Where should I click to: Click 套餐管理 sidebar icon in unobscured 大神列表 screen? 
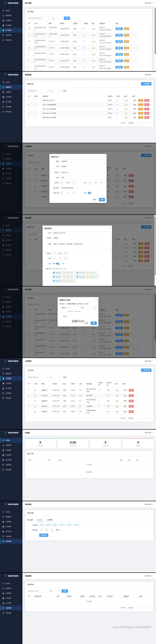click(3, 373)
